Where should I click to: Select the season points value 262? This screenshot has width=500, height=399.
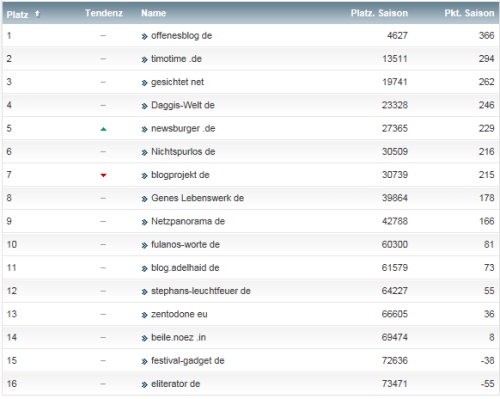tap(487, 82)
